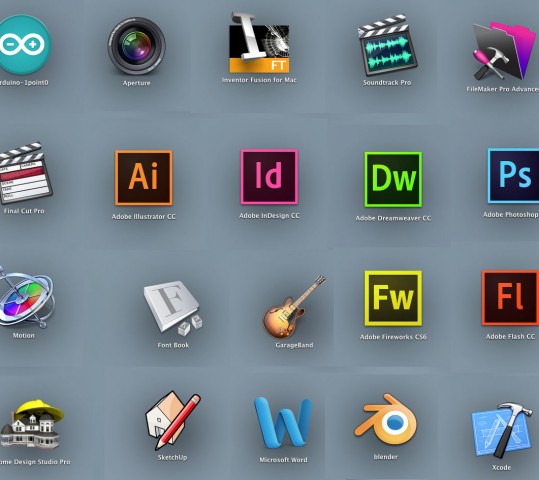The image size is (539, 480).
Task: Launch Adobe Fireworks CS6 Fw icon
Action: [x=393, y=298]
